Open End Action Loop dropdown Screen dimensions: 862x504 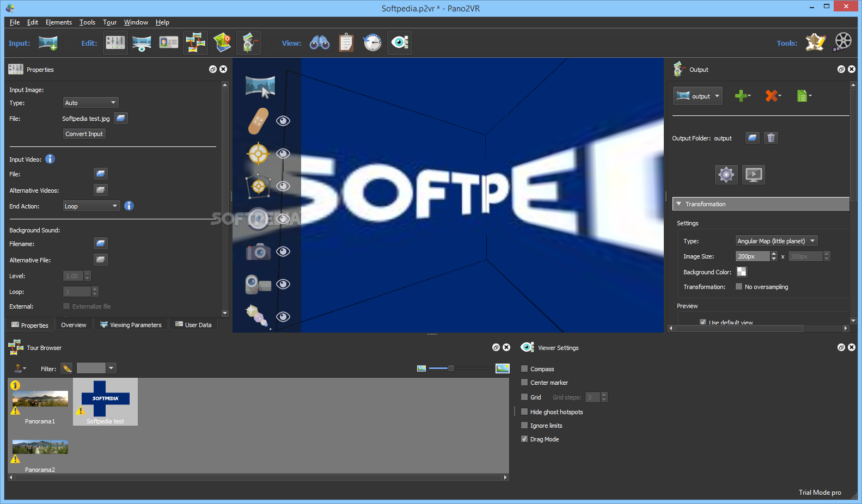point(91,206)
